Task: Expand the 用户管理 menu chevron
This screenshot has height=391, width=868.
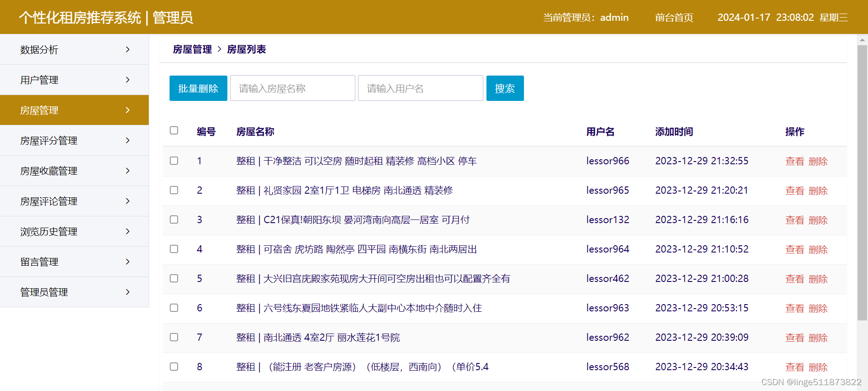Action: 127,80
